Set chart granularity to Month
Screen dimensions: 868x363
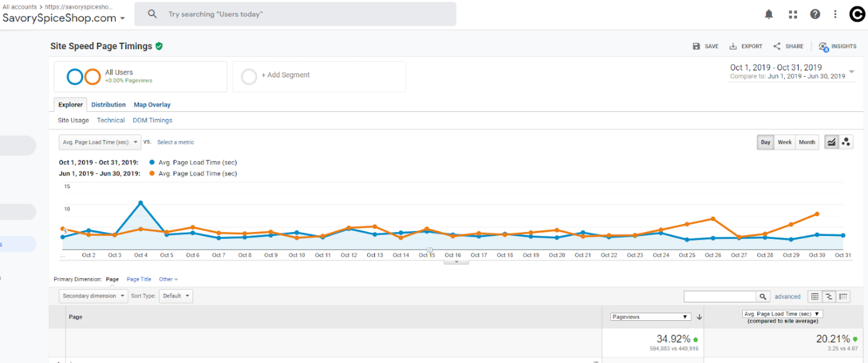click(x=807, y=142)
